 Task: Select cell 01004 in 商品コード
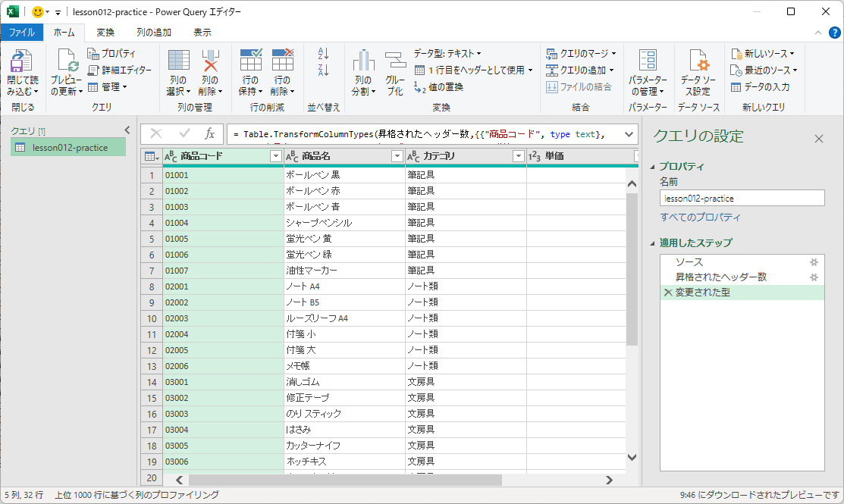point(223,223)
